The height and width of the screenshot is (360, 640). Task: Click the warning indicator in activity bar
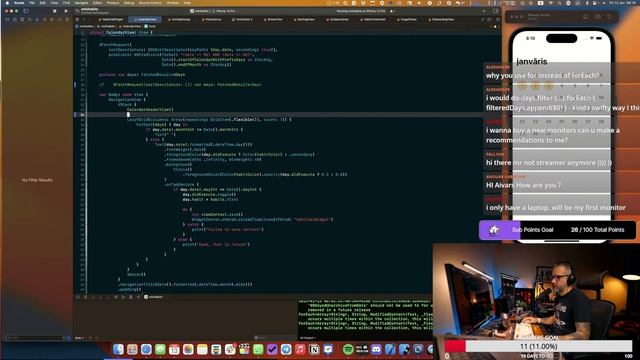tap(391, 11)
